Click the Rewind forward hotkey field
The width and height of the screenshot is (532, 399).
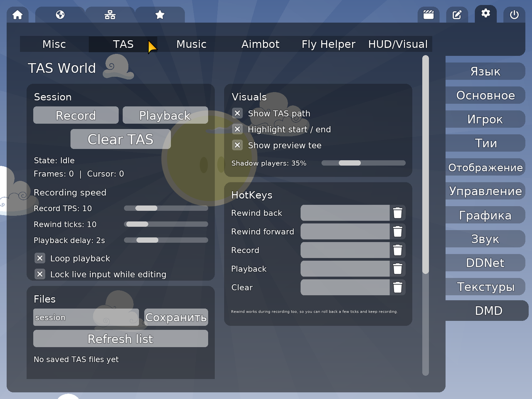coord(345,232)
